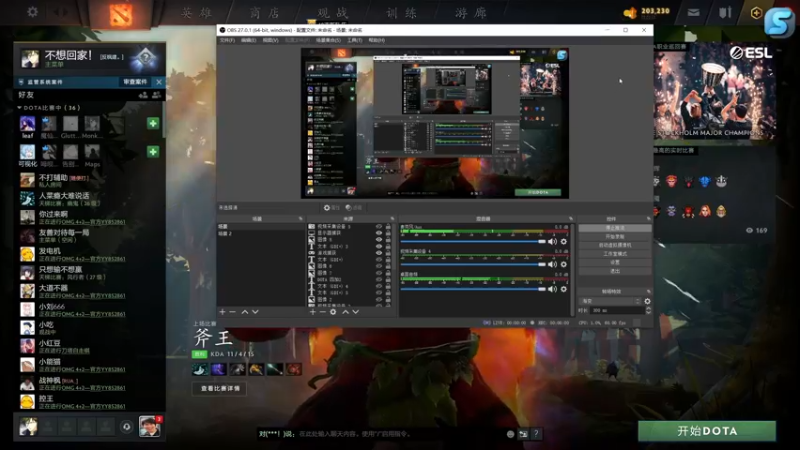Open OBS Sources dock popout icon
The width and height of the screenshot is (800, 450).
coord(392,219)
